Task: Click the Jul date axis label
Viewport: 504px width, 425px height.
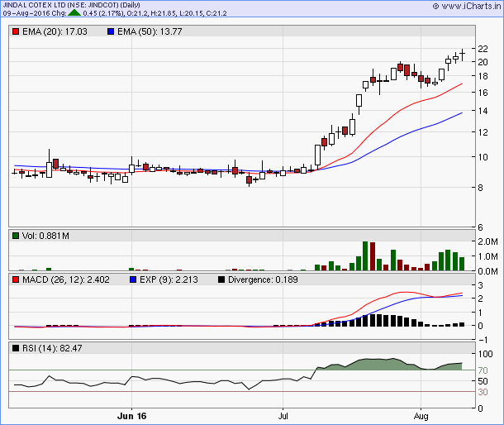Action: 283,416
